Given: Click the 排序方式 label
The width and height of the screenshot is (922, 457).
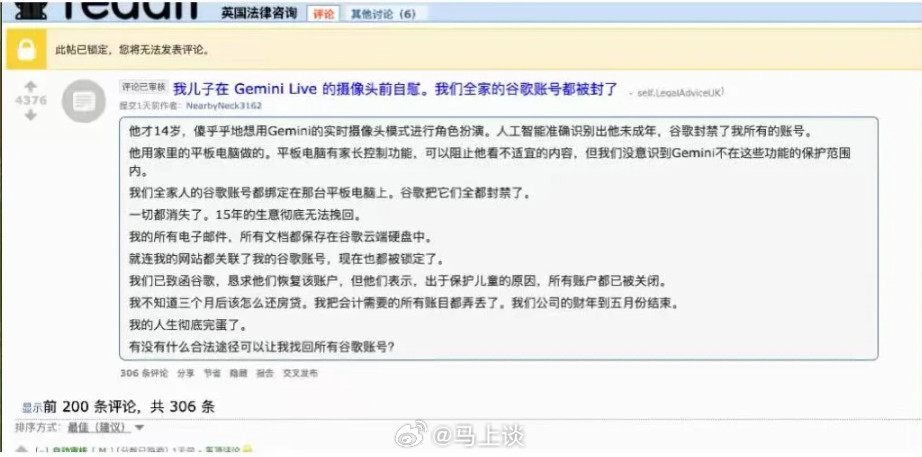Looking at the screenshot, I should 40,428.
